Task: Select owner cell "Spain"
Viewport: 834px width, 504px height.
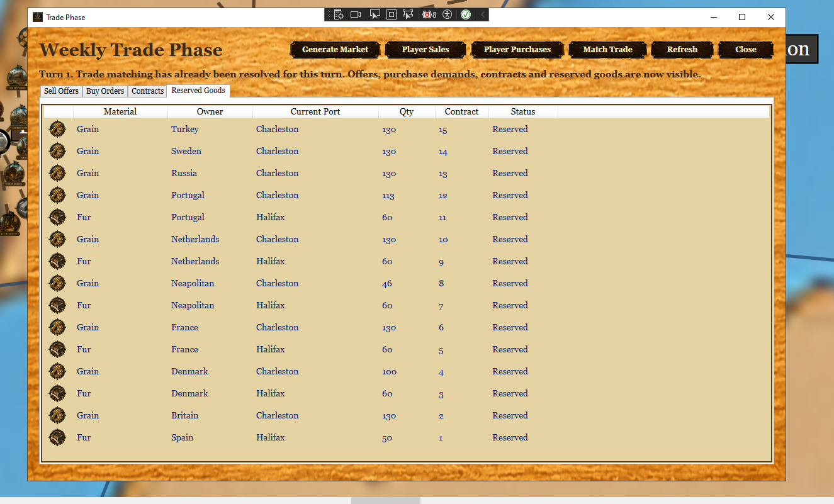Action: (x=183, y=437)
